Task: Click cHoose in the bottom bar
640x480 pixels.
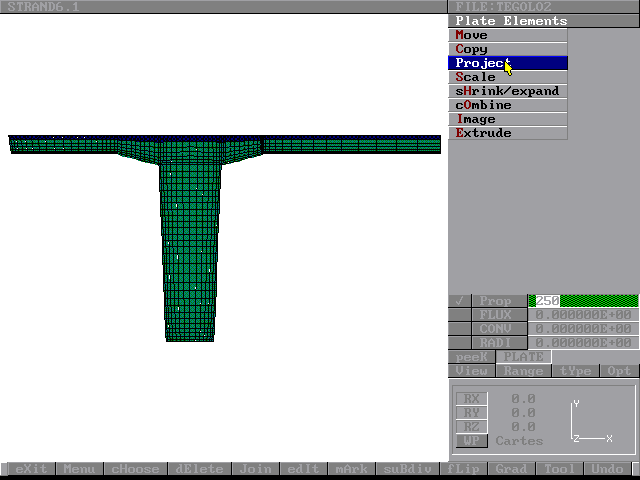Action: 135,469
